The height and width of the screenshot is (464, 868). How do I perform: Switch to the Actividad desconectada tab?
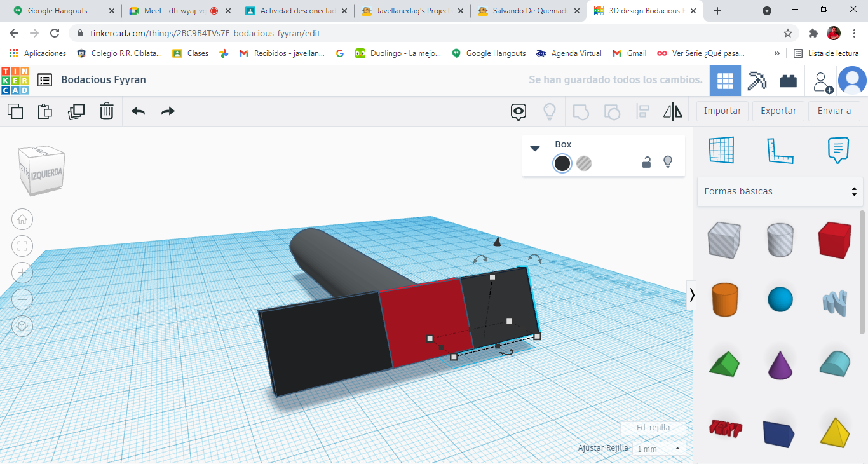(296, 11)
